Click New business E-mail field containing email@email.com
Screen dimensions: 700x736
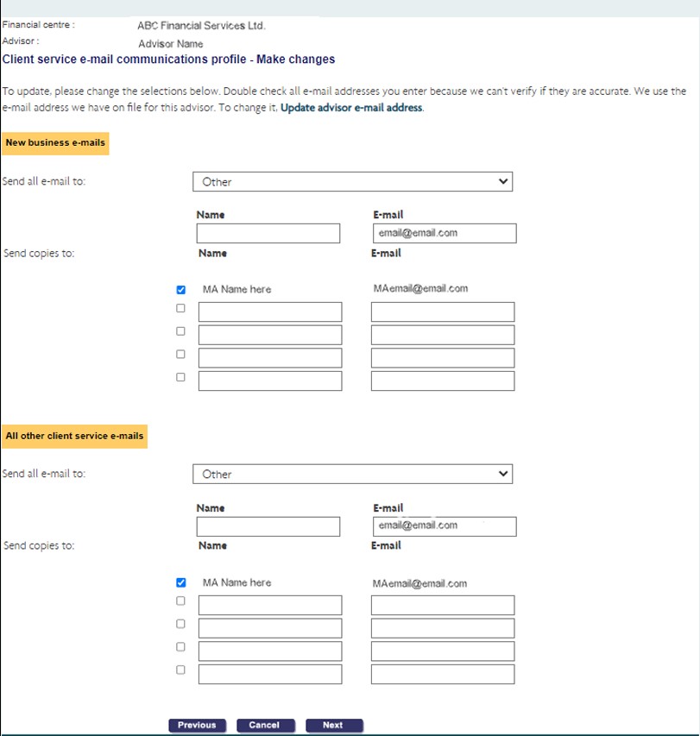444,234
